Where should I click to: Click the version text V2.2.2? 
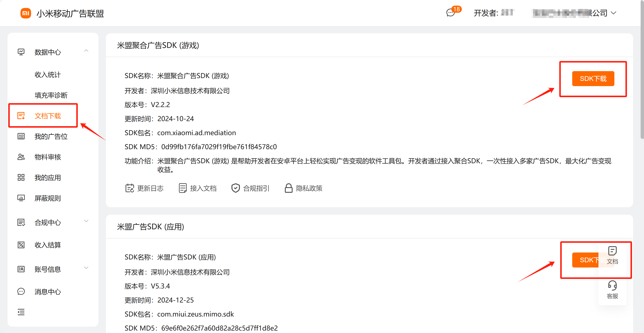(160, 105)
